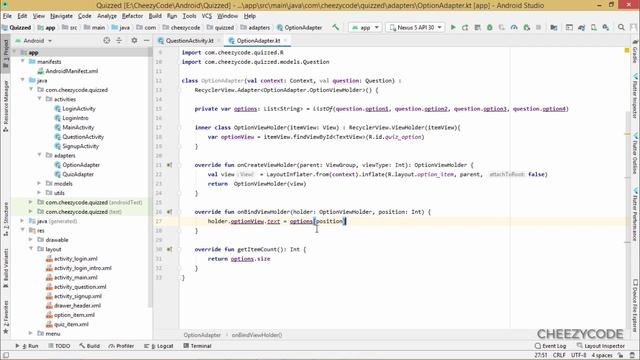Click the Make Project hammer icon
640x360 pixels.
(x=336, y=27)
